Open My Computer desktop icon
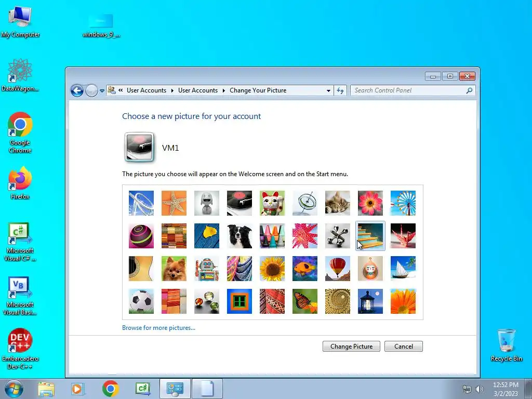This screenshot has width=532, height=399. [x=20, y=21]
